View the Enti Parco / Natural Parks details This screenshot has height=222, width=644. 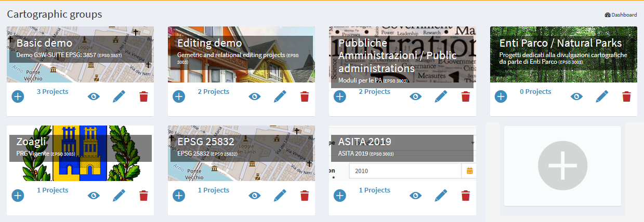(x=577, y=96)
